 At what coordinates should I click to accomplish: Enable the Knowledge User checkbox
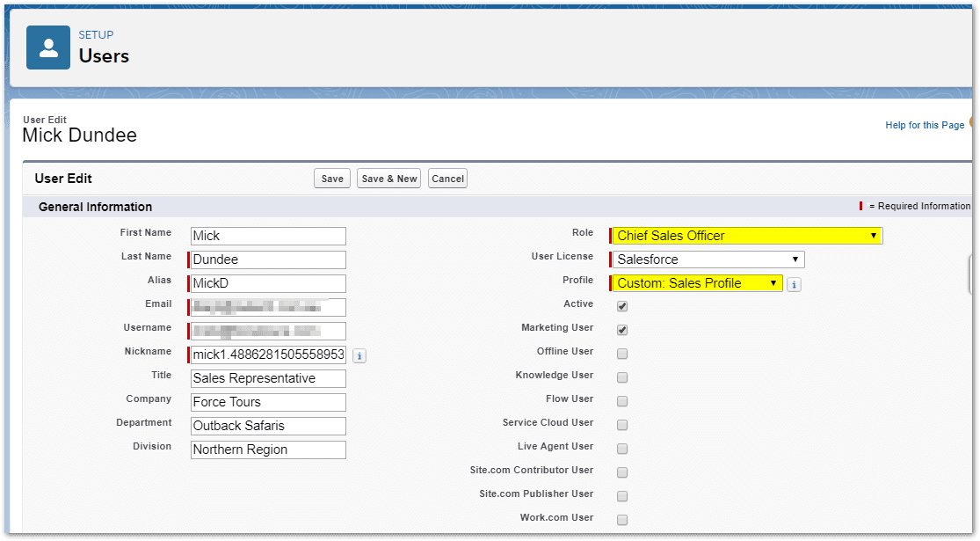click(x=622, y=377)
